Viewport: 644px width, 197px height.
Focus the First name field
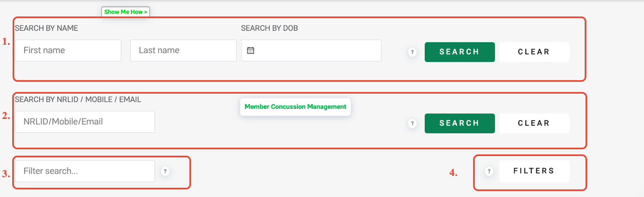(x=68, y=50)
